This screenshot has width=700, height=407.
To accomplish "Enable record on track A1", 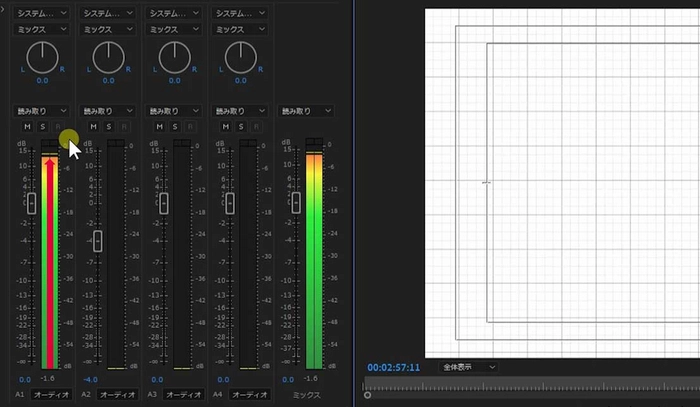I will pos(58,127).
